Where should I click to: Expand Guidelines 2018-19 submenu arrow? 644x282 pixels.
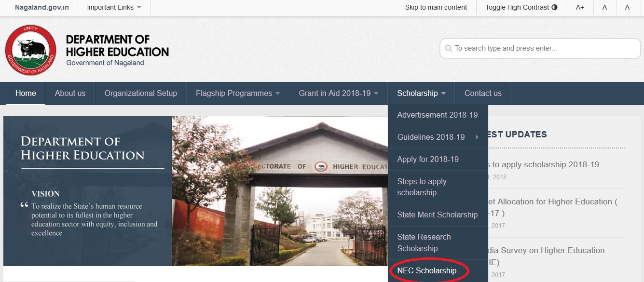(477, 137)
